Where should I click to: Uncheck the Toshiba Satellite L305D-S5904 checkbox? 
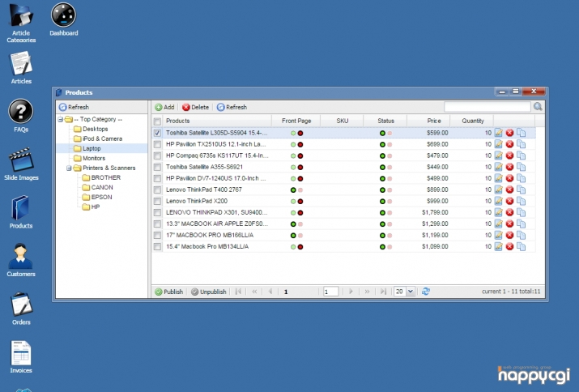click(157, 133)
